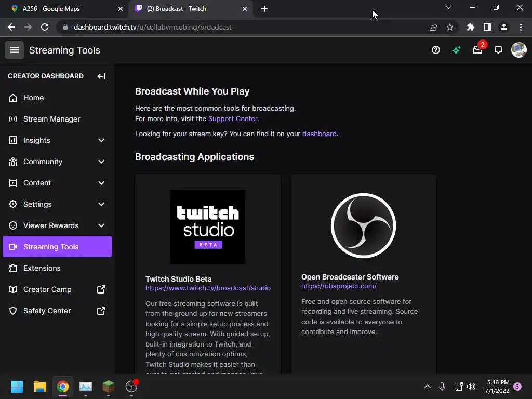Viewport: 532px width, 399px height.
Task: Open the Chrome extensions puzzle icon
Action: tap(471, 27)
